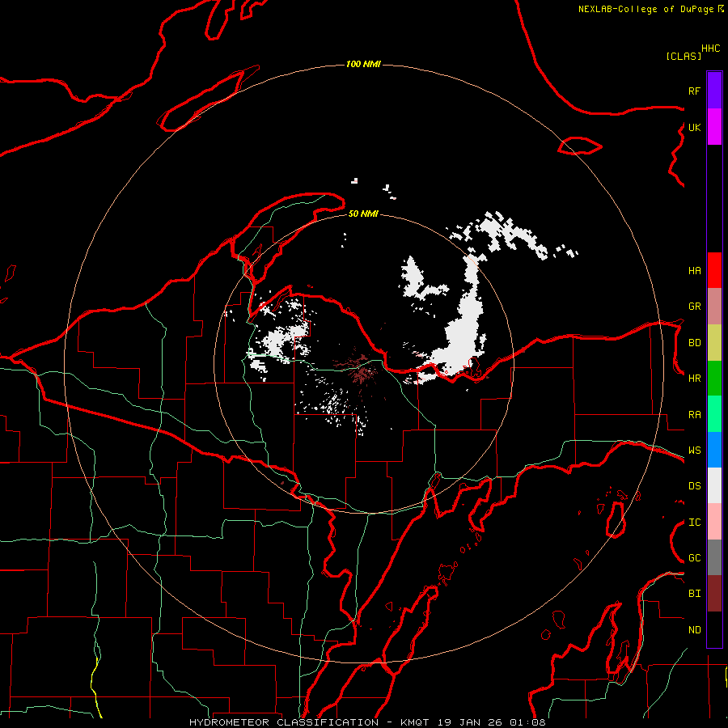Click the RA light green swatch

714,414
